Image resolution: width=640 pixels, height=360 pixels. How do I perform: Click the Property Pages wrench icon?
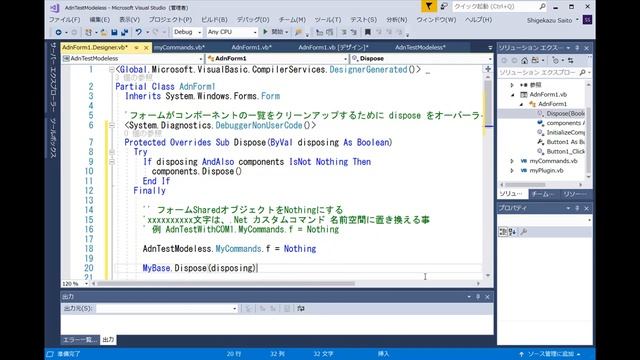524,232
